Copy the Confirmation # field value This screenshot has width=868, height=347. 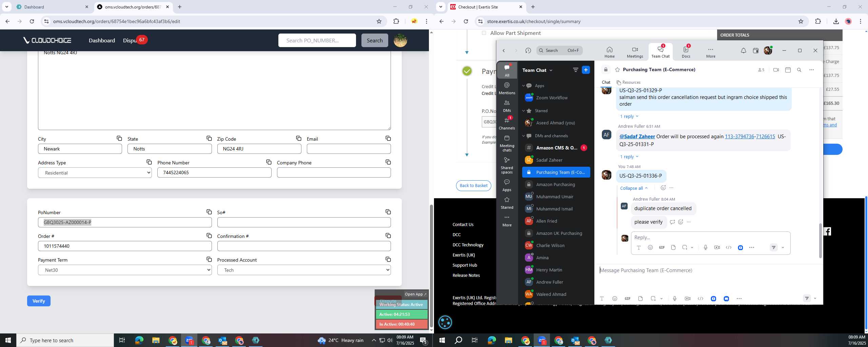[388, 236]
